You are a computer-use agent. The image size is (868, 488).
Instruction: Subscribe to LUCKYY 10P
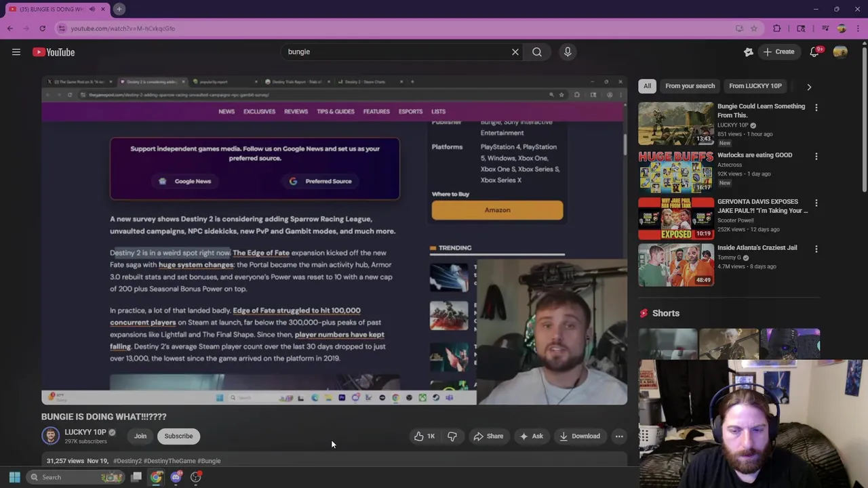coord(178,436)
